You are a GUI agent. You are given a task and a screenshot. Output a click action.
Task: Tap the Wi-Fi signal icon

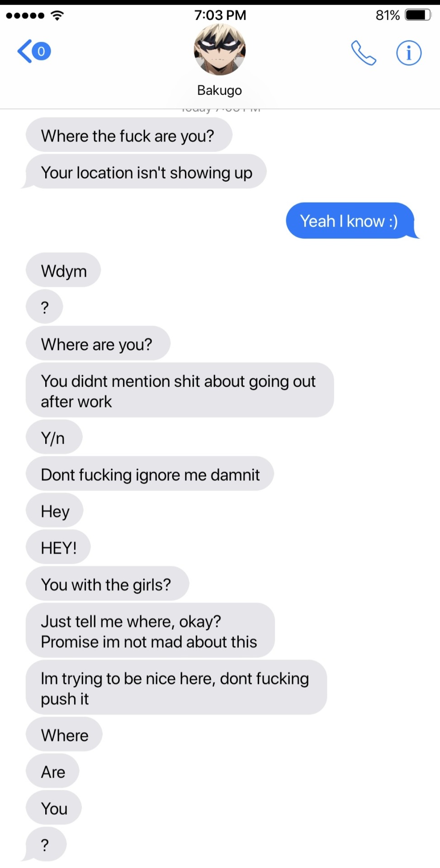click(x=57, y=15)
